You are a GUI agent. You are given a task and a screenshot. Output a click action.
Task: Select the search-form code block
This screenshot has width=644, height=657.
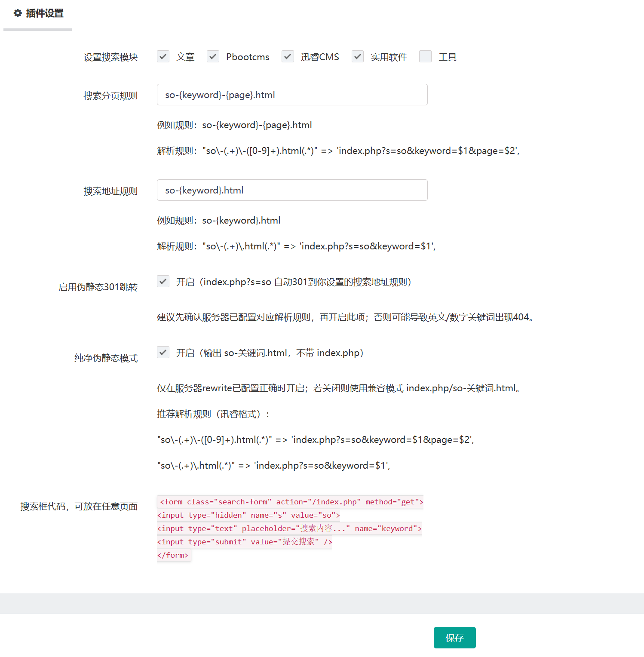pos(290,501)
